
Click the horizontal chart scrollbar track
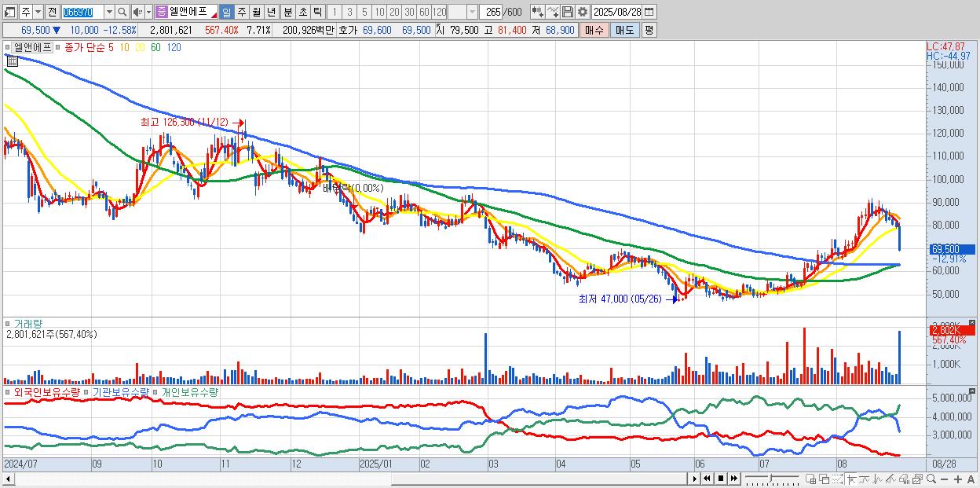point(350,479)
